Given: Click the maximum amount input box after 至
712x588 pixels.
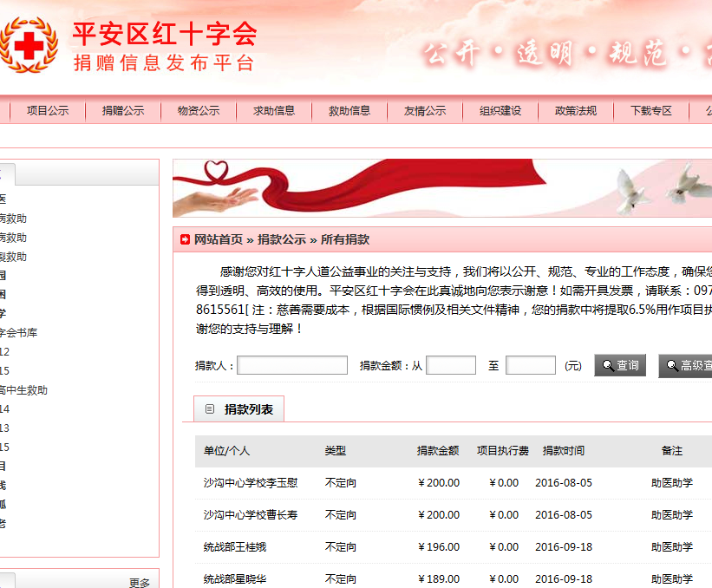Looking at the screenshot, I should (530, 366).
